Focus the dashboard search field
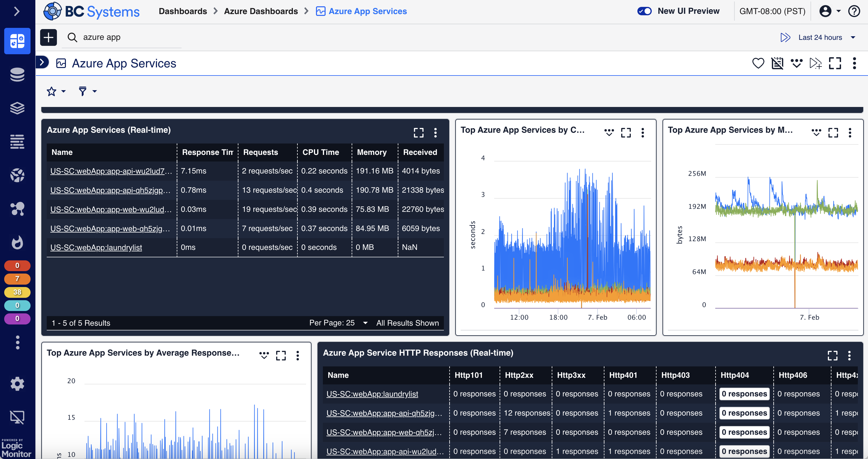 (122, 37)
